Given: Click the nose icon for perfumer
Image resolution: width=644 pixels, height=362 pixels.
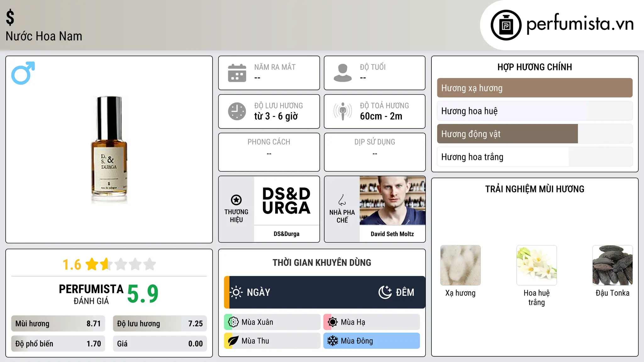Looking at the screenshot, I should click(x=342, y=200).
